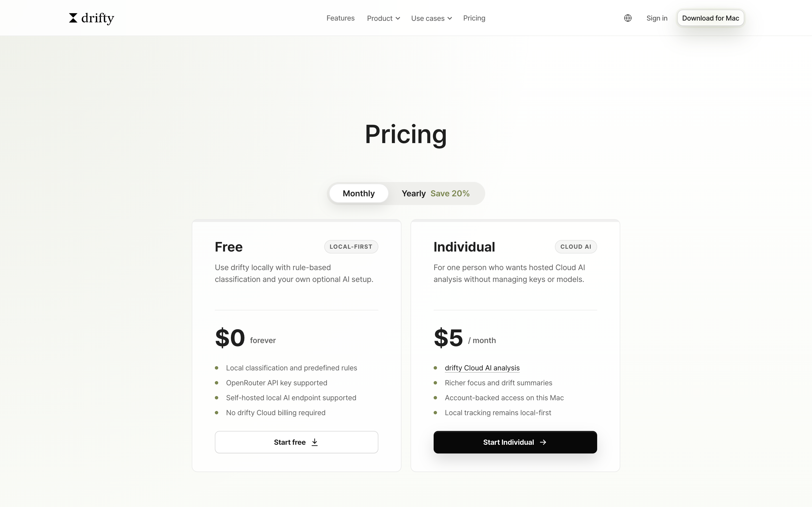The height and width of the screenshot is (507, 812).
Task: Click Sign in link
Action: pos(657,18)
